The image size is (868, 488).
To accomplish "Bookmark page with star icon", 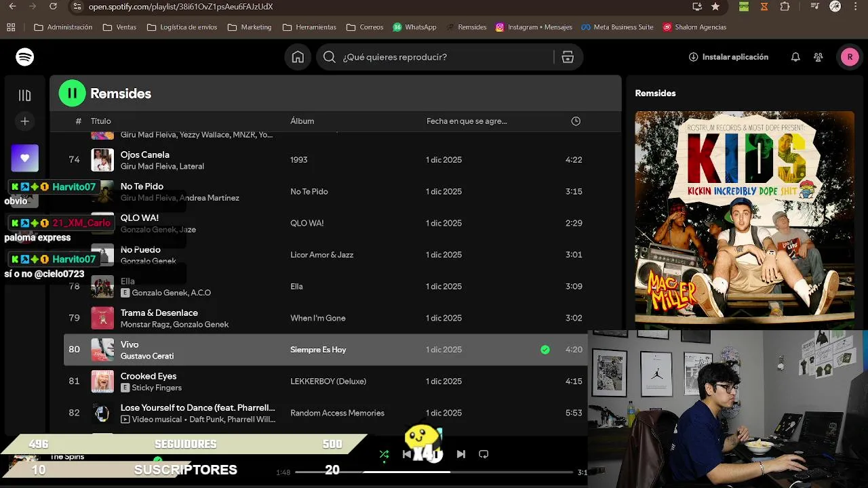I will click(715, 6).
